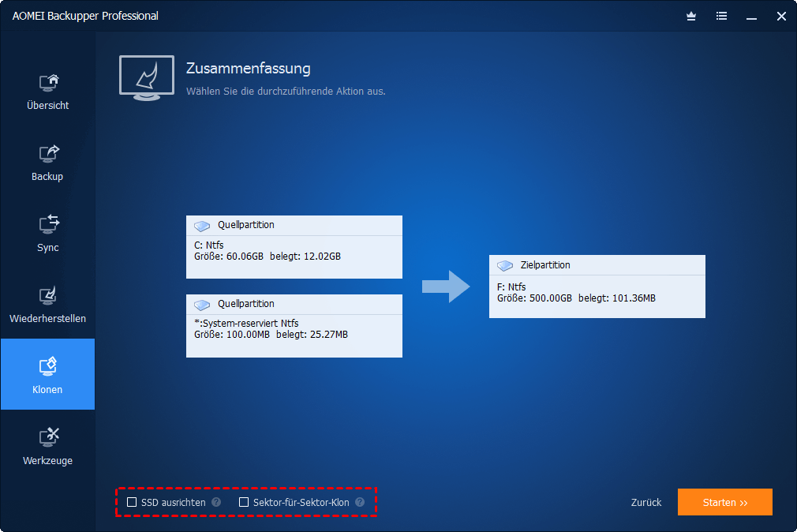Click the System-reserviert source partition card
797x532 pixels.
pos(294,326)
